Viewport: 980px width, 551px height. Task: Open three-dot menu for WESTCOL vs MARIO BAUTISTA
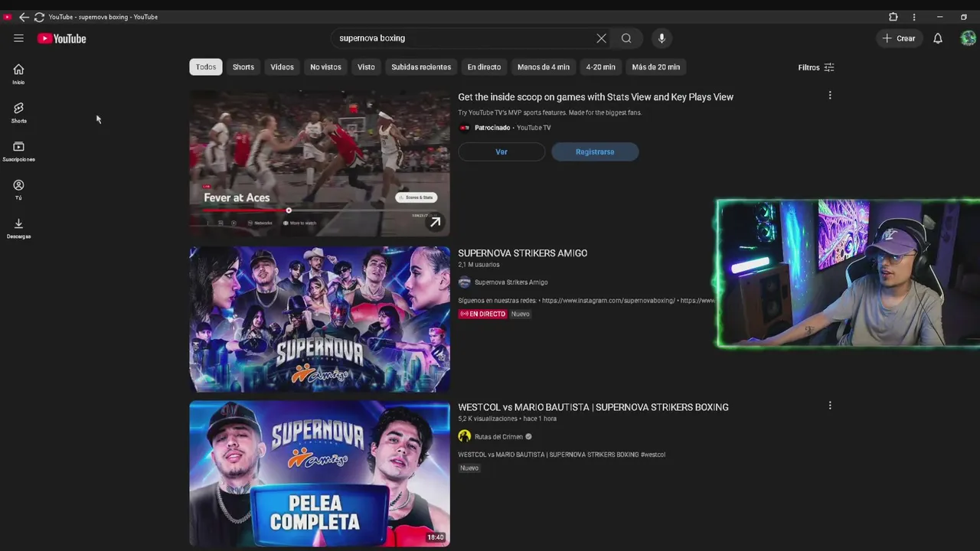(830, 406)
